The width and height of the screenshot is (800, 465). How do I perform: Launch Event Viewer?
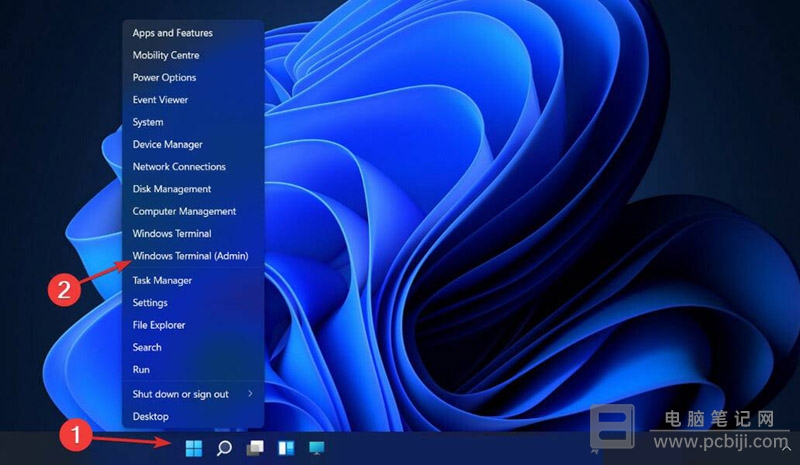(x=160, y=100)
